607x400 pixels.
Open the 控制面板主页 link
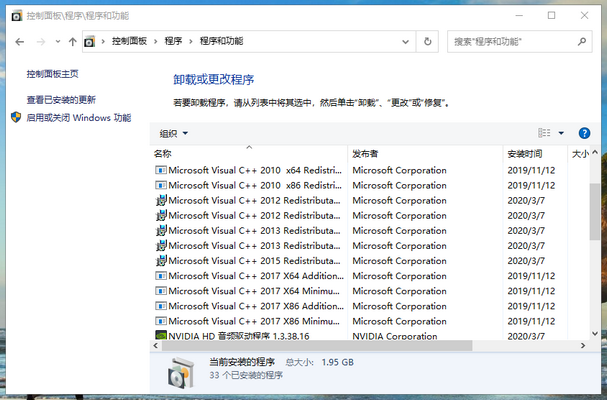(x=52, y=74)
